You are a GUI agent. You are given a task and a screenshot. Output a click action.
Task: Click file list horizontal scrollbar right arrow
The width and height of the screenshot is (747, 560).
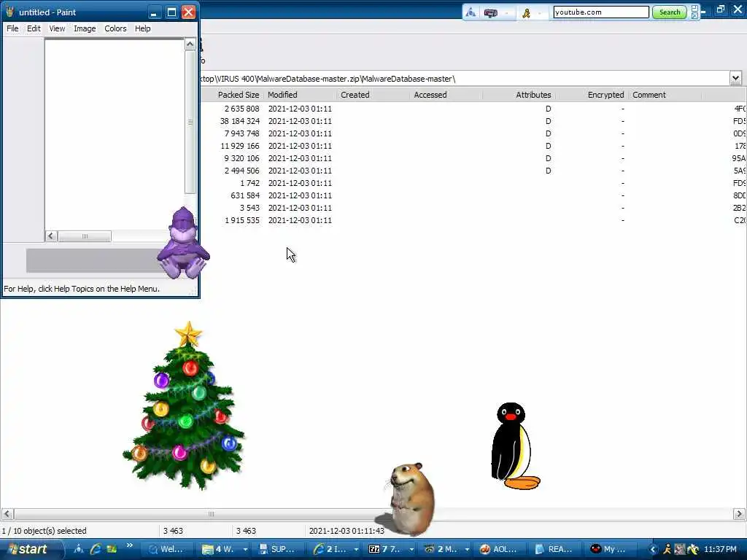739,514
